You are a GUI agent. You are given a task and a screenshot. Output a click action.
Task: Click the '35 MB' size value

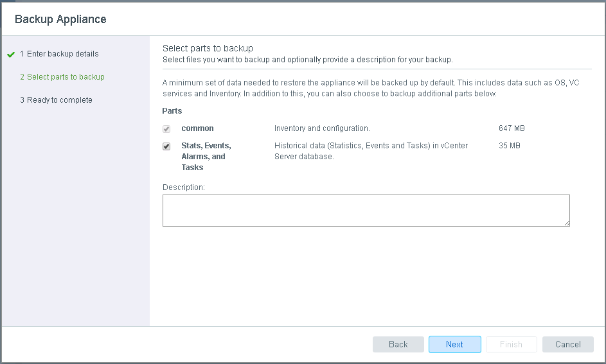(x=510, y=146)
